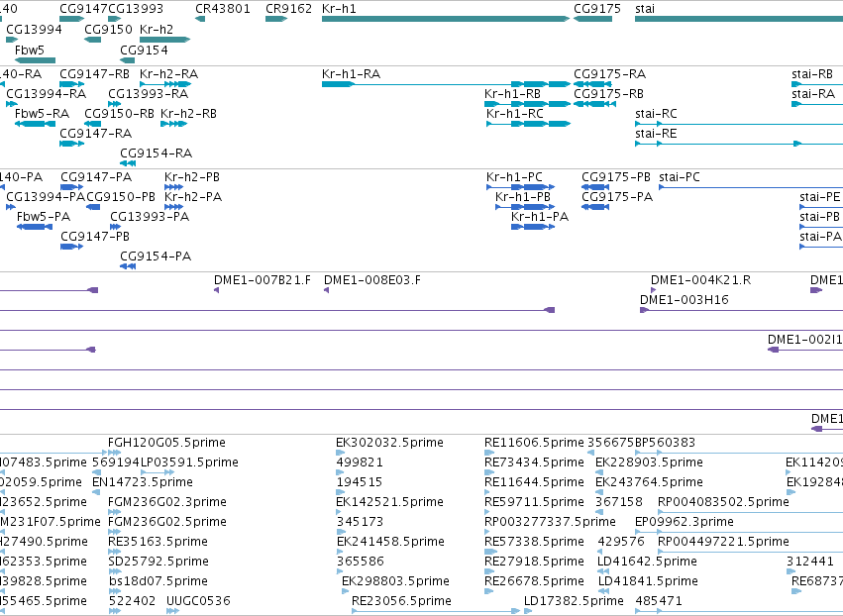Select the Kr-h1 gene bar in top track
The image size is (843, 616).
pos(445,19)
